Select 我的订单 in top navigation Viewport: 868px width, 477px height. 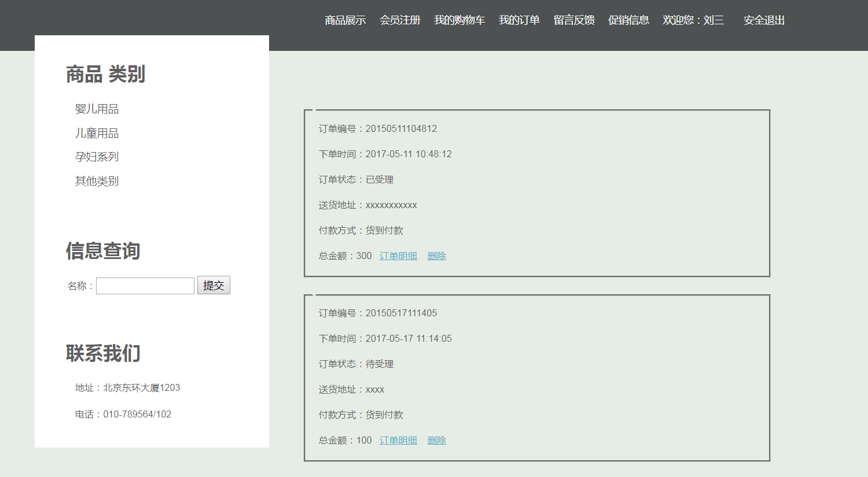click(519, 20)
